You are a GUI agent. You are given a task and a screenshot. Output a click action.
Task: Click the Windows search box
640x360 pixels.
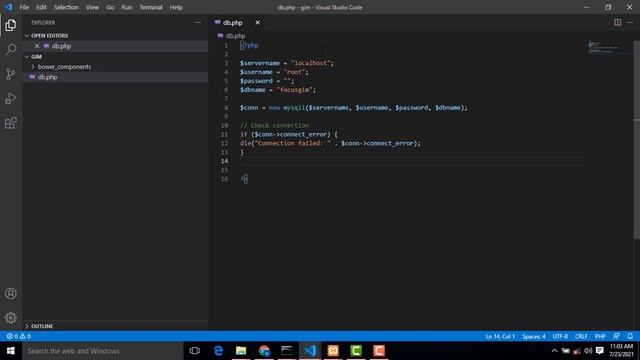click(102, 351)
